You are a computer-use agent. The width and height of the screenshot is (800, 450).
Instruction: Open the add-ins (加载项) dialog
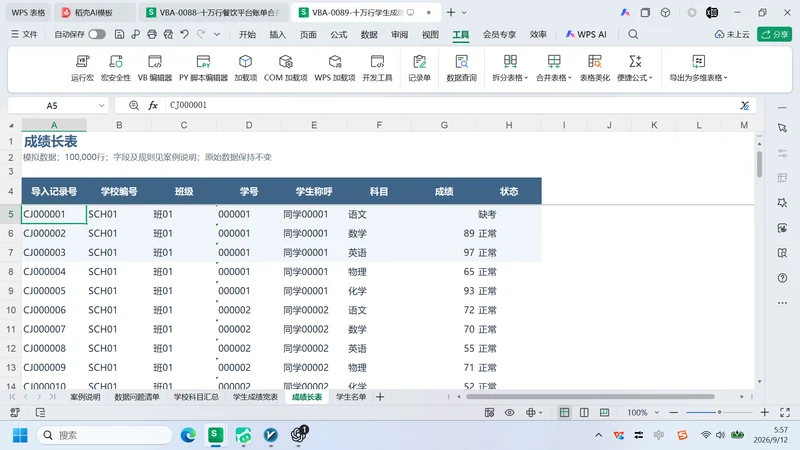coord(245,68)
